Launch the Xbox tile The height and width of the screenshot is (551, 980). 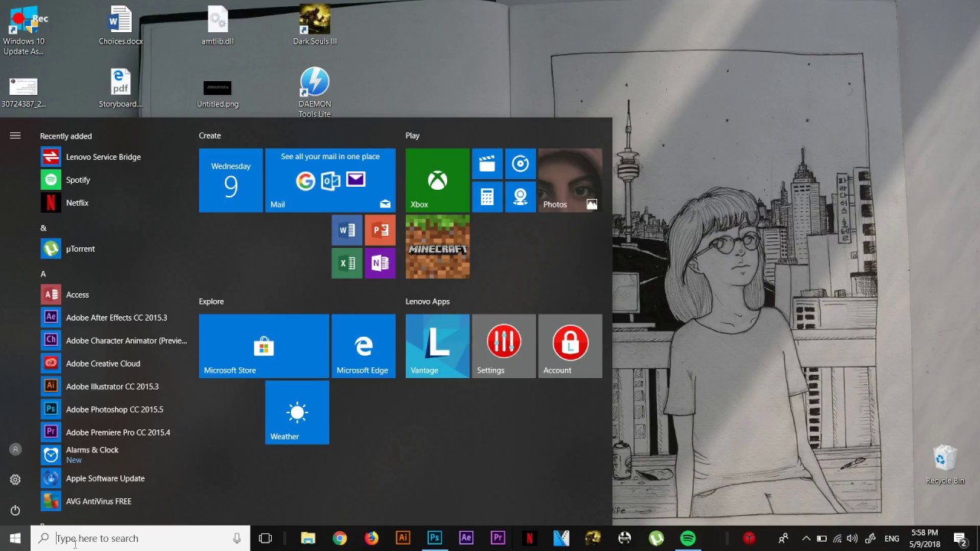tap(437, 181)
